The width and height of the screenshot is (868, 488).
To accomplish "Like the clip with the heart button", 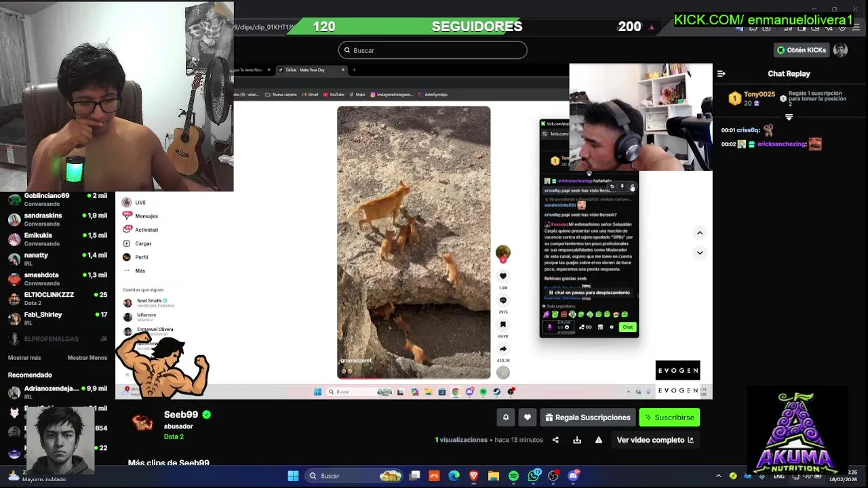I will click(528, 418).
